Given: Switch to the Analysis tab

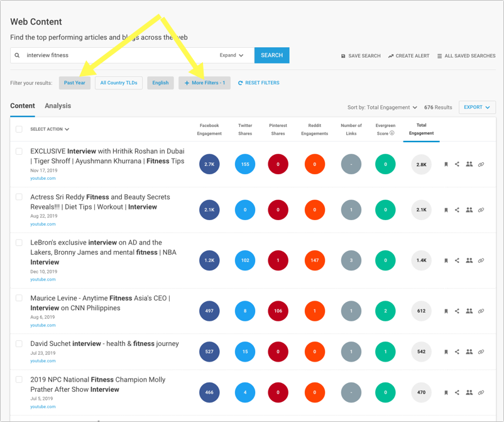Looking at the screenshot, I should point(58,106).
